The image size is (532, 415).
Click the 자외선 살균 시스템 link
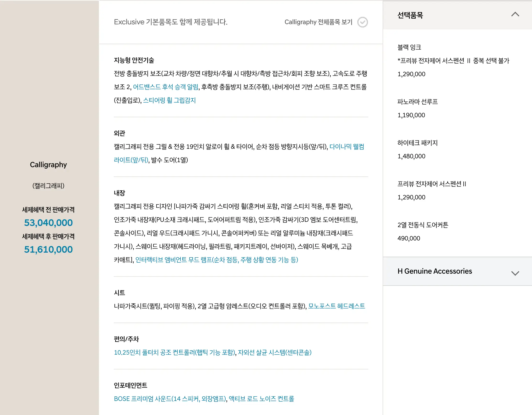[275, 352]
